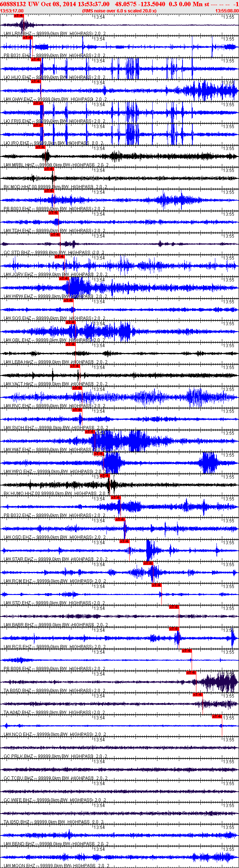This screenshot has width=239, height=868.
Task: Click the red pick flag on UW.STAR trace
Action: (125, 541)
